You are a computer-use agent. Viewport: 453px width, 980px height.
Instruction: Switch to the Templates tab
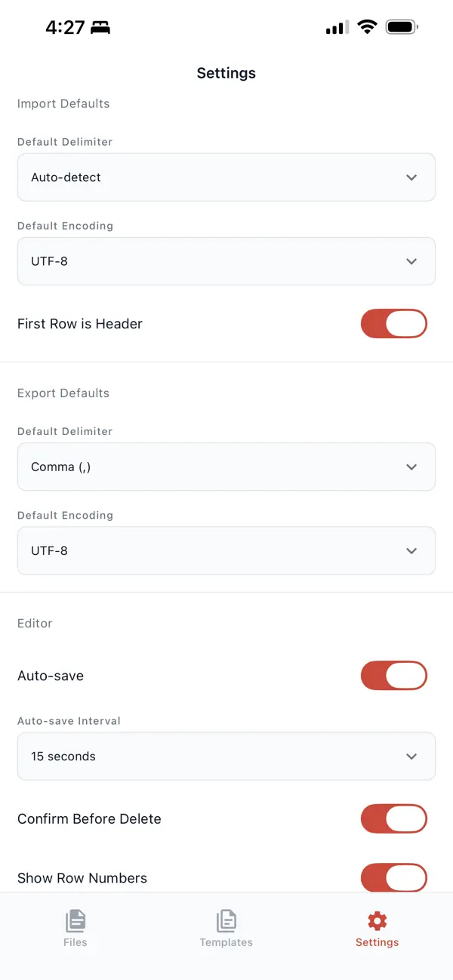coord(226,929)
